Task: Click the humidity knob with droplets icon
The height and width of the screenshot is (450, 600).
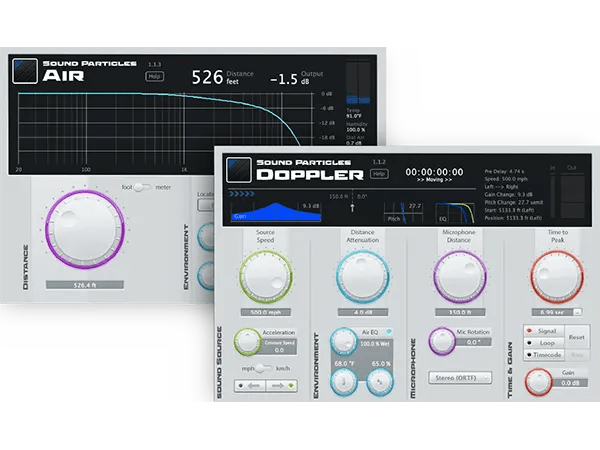Action: (x=380, y=382)
